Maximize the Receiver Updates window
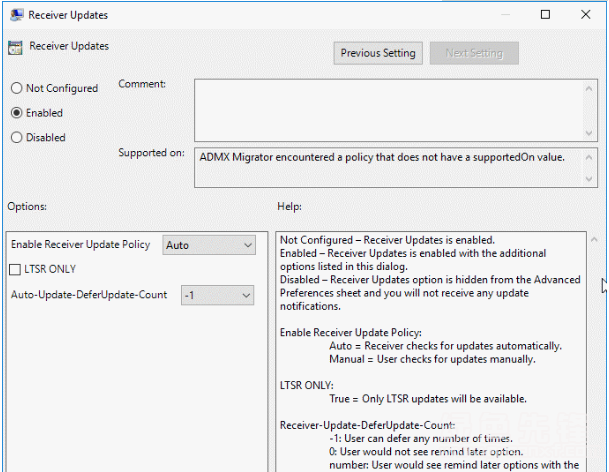 pyautogui.click(x=542, y=15)
